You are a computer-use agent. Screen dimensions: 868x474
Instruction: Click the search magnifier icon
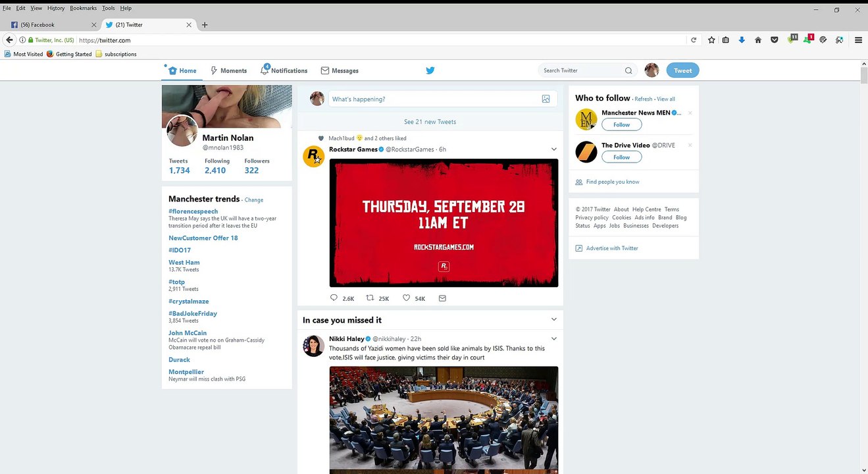point(628,70)
